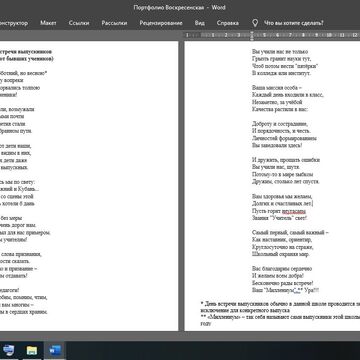Viewport: 360px width, 360px height.
Task: Click the red-underlined misspelled word
Action: 294,211
